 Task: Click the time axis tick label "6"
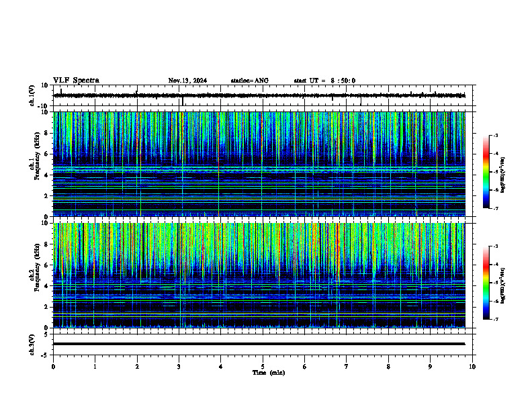pos(305,367)
